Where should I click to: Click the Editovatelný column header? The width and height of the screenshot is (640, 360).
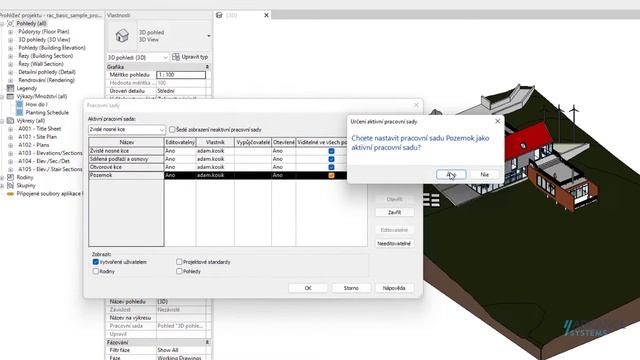[180, 142]
